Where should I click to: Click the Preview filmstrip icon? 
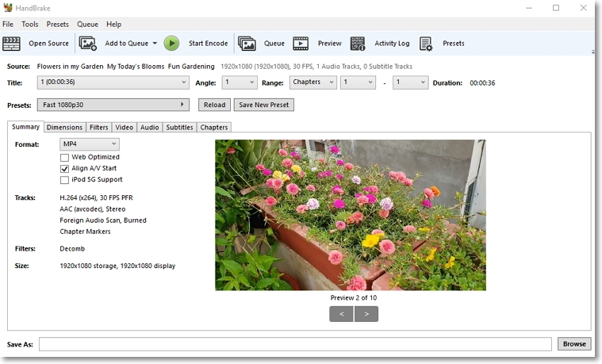click(301, 44)
